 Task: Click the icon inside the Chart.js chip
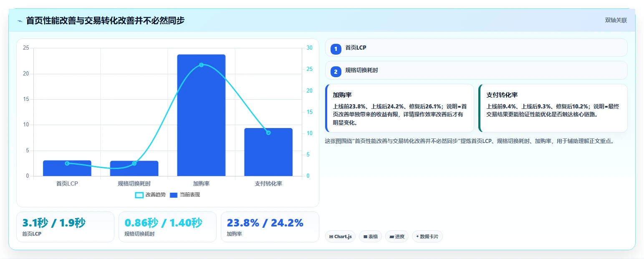(331, 237)
